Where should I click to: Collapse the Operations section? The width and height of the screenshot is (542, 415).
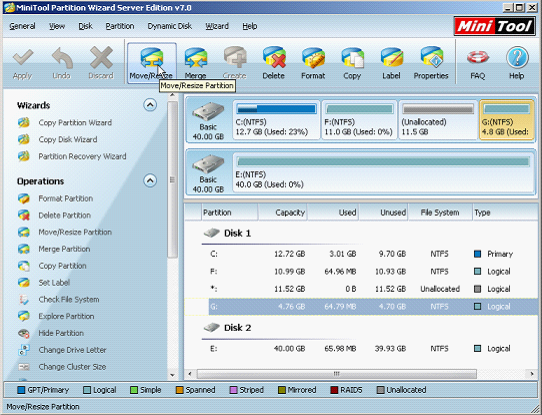tap(150, 180)
